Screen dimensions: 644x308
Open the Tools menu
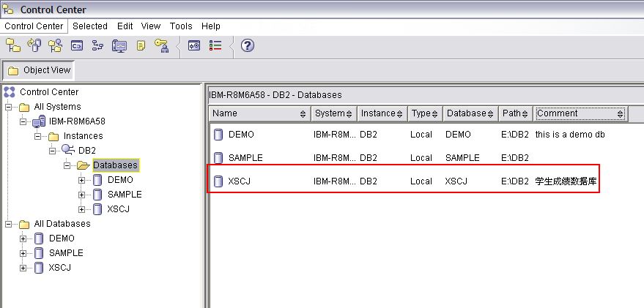point(181,26)
